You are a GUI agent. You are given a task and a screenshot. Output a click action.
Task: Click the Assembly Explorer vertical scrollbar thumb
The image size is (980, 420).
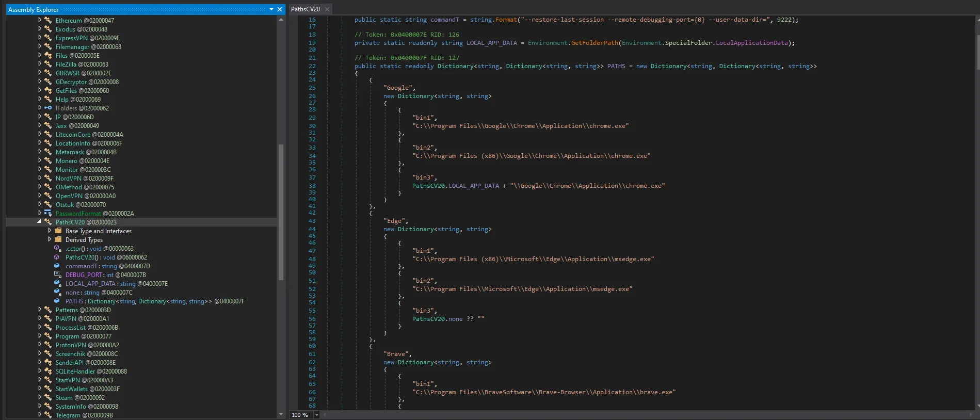[x=281, y=212]
